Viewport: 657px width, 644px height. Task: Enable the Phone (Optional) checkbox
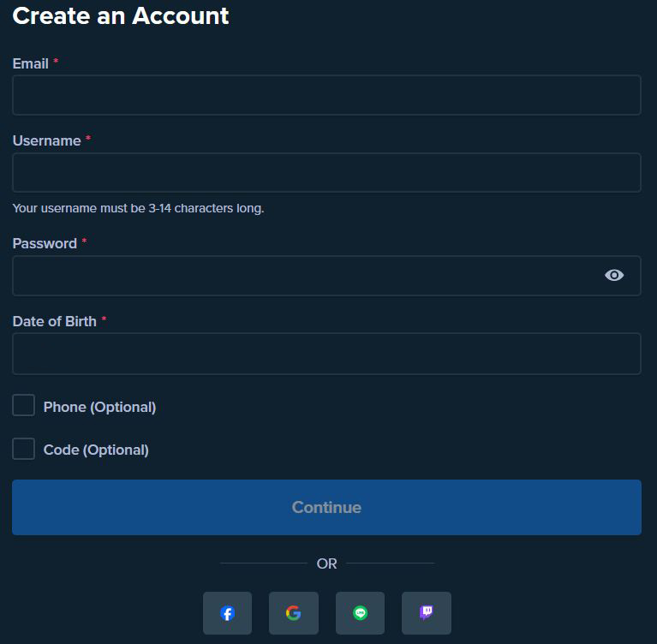[x=23, y=405]
